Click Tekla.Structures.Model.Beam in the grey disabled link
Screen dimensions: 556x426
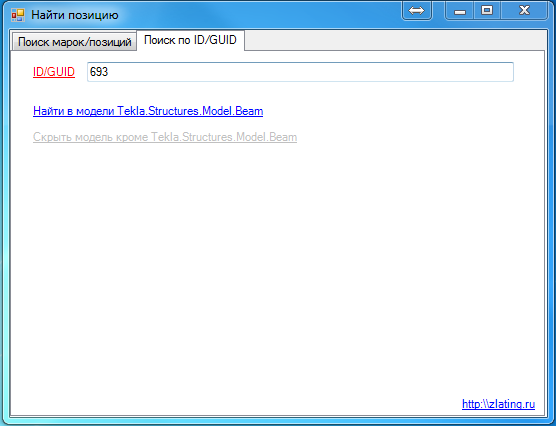[x=224, y=137]
